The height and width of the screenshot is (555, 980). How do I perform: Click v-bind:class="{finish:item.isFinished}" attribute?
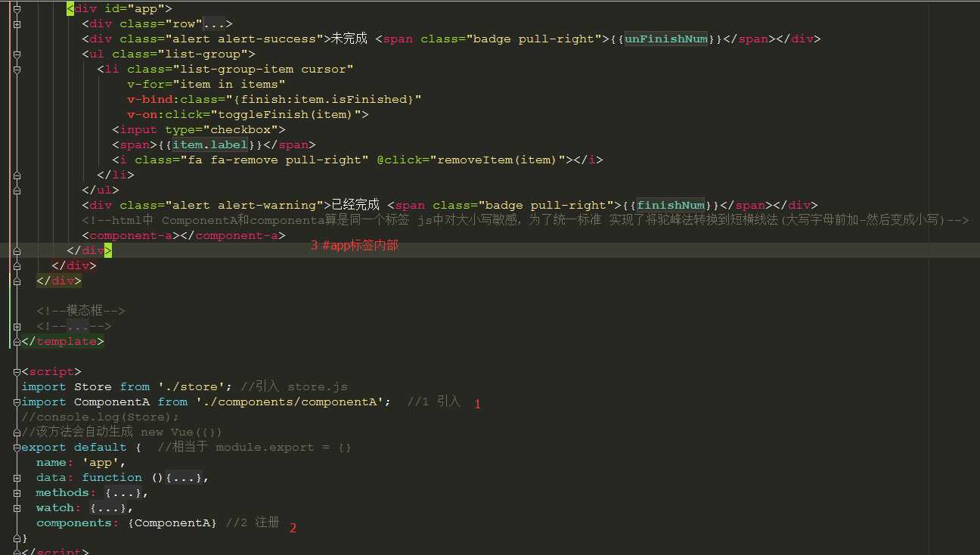[x=274, y=100]
